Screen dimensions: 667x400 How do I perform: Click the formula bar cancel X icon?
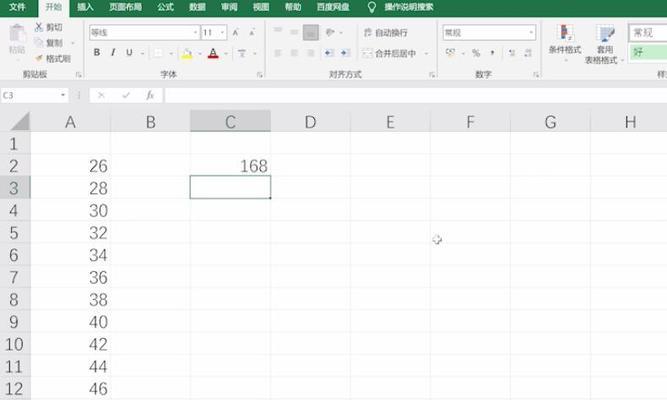[101, 95]
